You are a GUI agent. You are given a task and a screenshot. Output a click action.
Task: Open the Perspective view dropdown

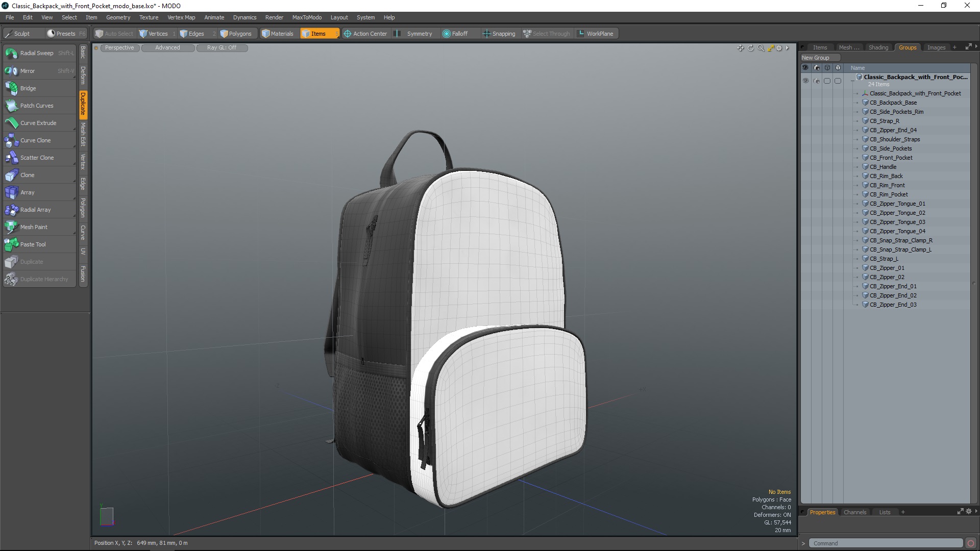pyautogui.click(x=119, y=48)
